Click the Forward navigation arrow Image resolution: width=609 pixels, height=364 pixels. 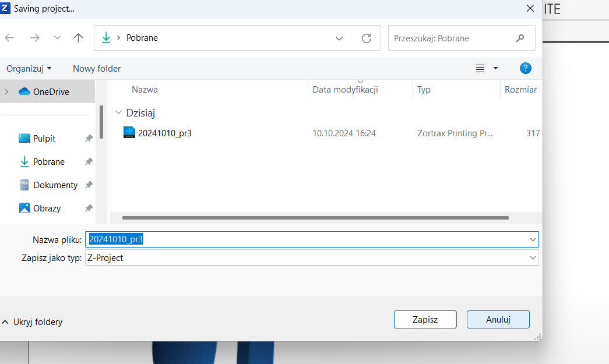click(x=35, y=38)
